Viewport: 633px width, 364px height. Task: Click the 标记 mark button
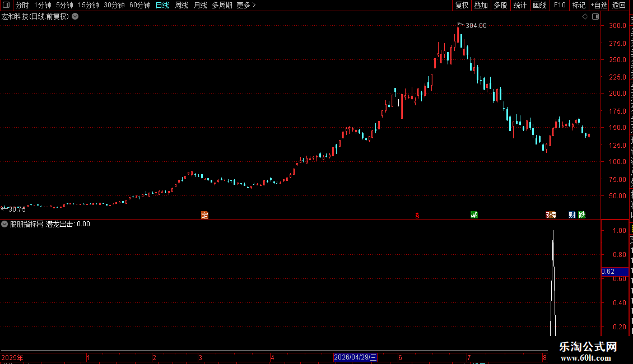[579, 5]
